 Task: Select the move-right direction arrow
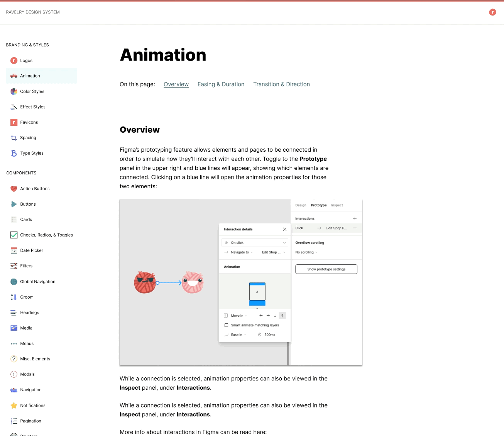tap(268, 316)
